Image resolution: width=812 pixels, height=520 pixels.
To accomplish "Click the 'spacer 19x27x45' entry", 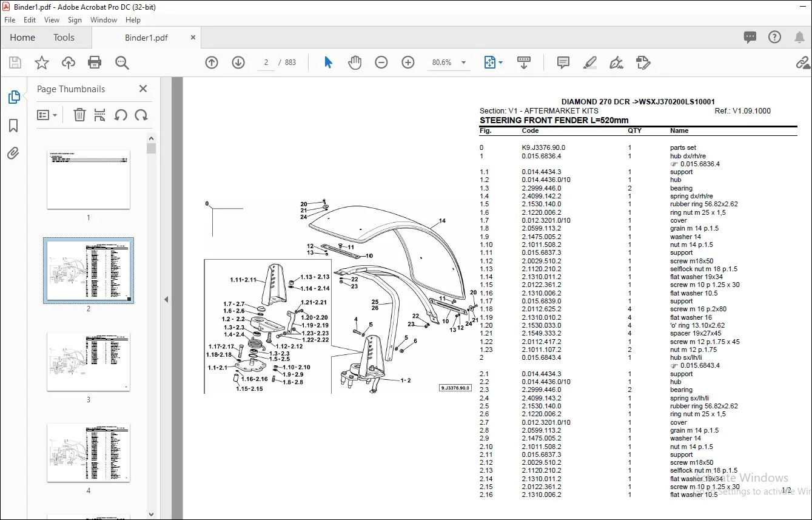I will 696,333.
